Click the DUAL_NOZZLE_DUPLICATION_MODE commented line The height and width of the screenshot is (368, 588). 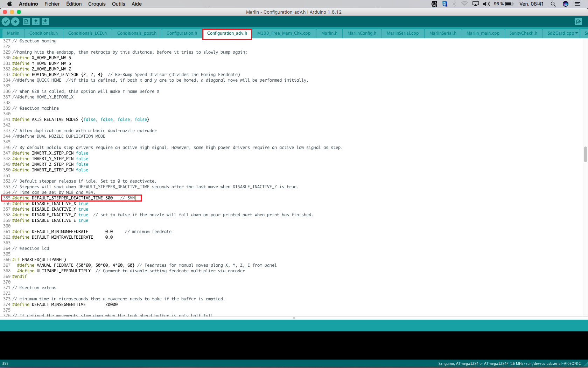[59, 136]
